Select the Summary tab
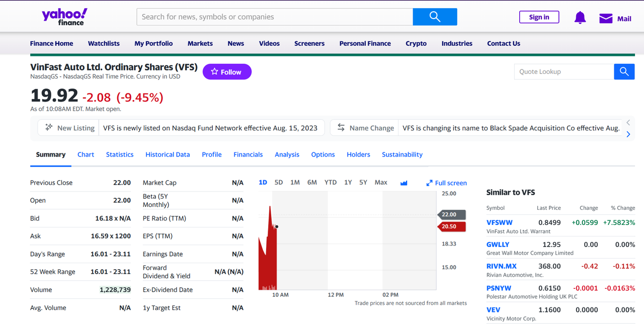644x324 pixels. tap(51, 154)
